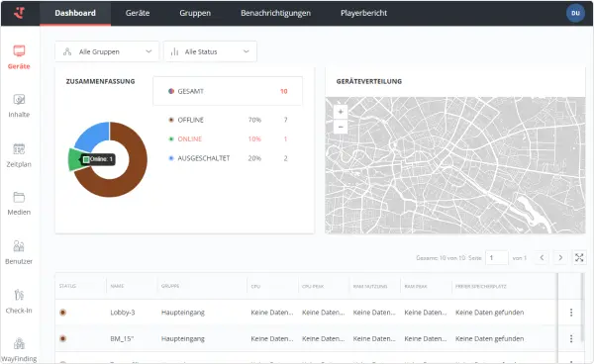
Task: Sort by NAME column header
Action: tap(117, 286)
